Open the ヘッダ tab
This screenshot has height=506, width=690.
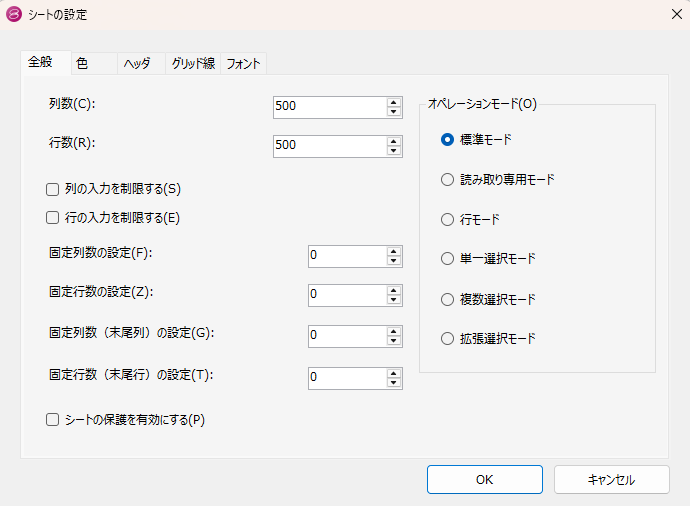[x=142, y=64]
